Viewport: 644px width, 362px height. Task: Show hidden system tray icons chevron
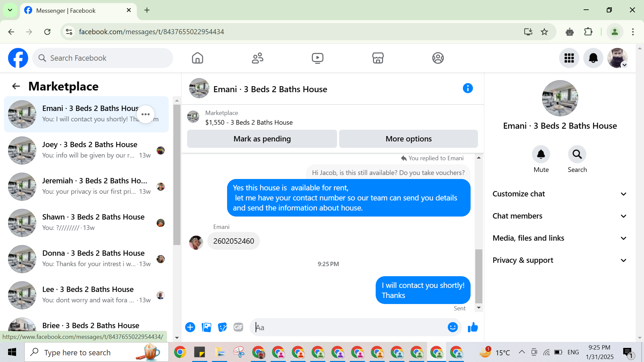[x=522, y=352]
